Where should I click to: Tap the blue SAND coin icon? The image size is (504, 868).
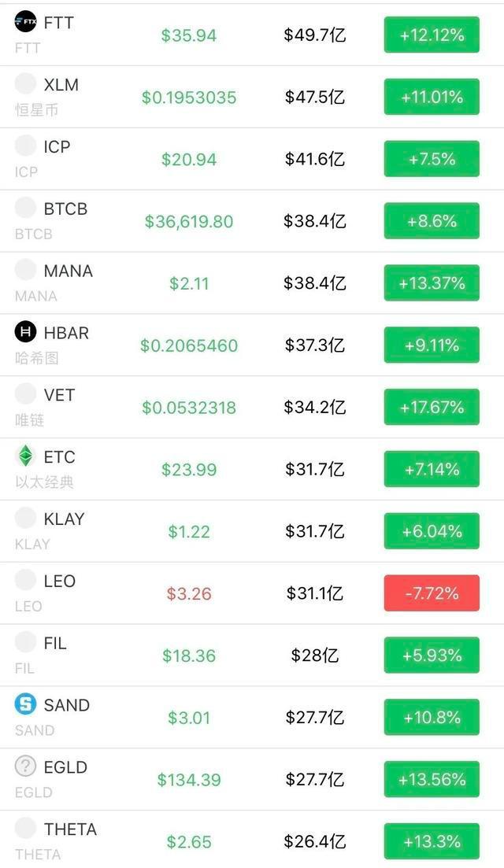(25, 704)
